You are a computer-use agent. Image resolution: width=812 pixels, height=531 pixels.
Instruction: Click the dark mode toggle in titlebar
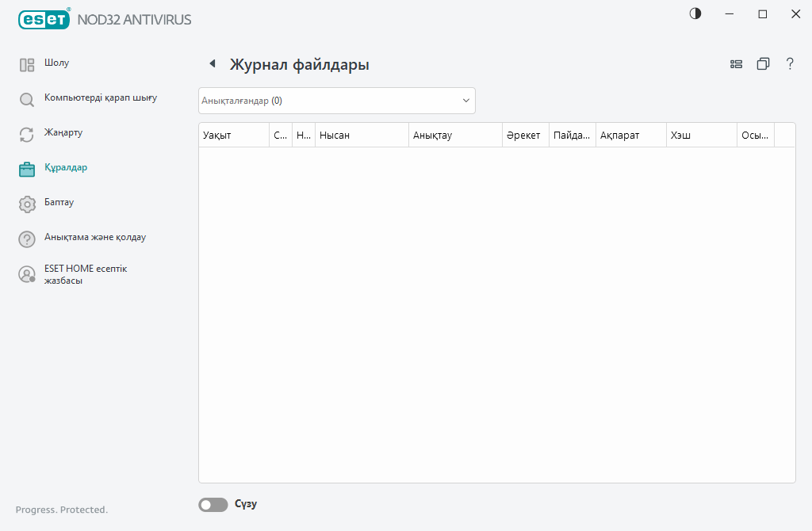[x=695, y=13]
